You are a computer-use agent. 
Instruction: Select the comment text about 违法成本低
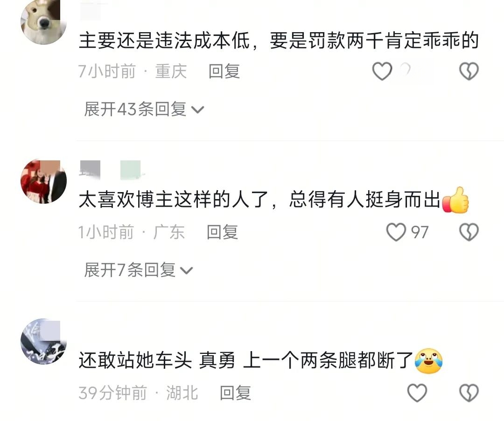[x=279, y=41]
